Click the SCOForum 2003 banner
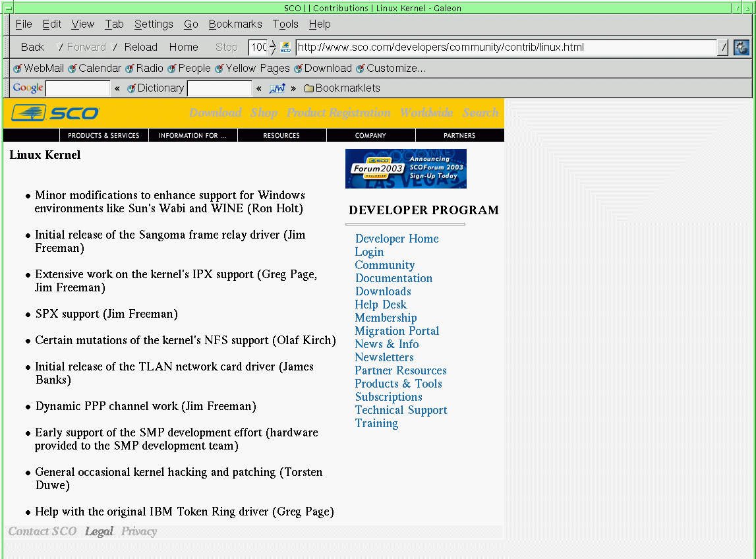The height and width of the screenshot is (559, 756). (x=406, y=168)
